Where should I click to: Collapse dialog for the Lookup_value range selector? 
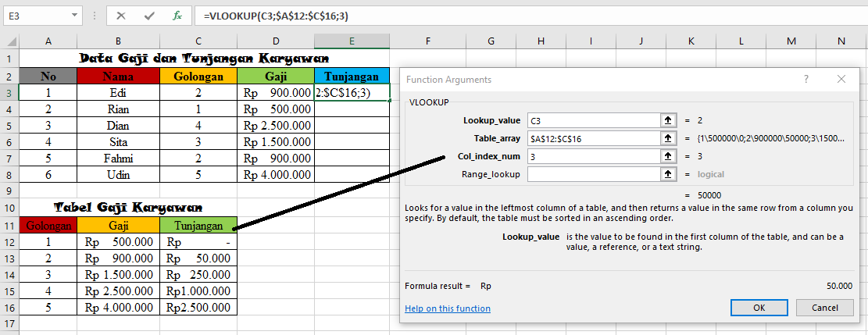[668, 120]
